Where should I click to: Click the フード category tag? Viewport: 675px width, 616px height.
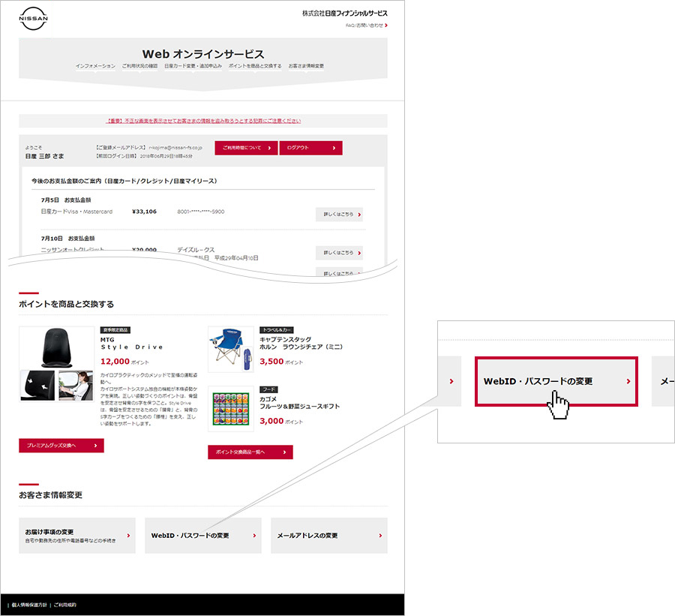coord(269,389)
